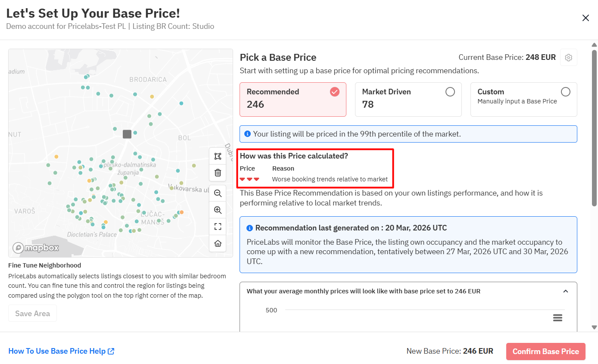Viewport: 598px width, 364px height.
Task: Open the chart hamburger menu
Action: 558,318
